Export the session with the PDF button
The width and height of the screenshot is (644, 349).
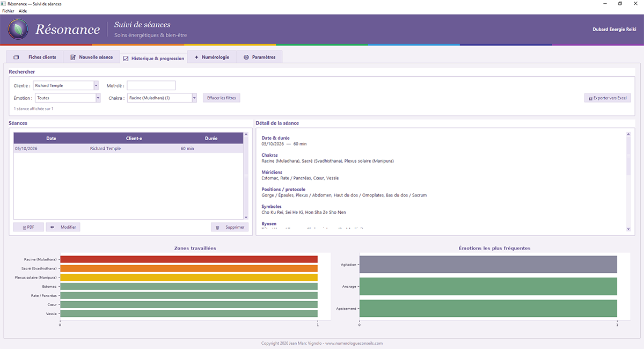tap(28, 227)
